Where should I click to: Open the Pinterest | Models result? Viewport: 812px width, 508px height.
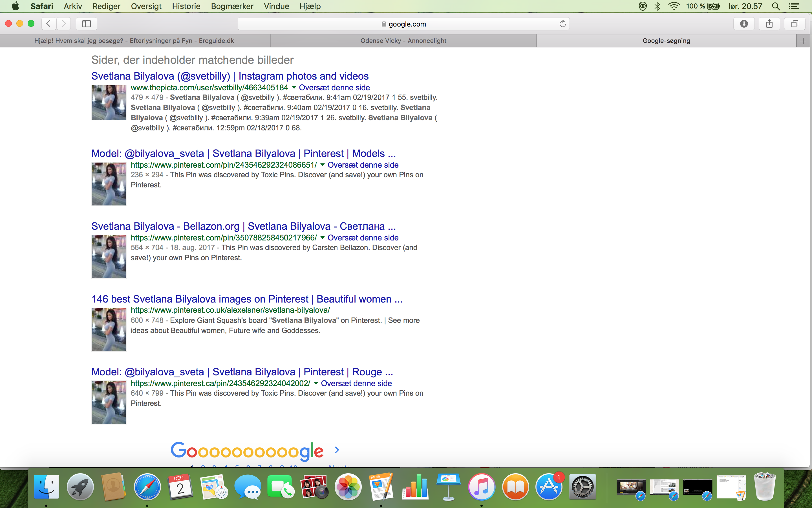coord(244,154)
